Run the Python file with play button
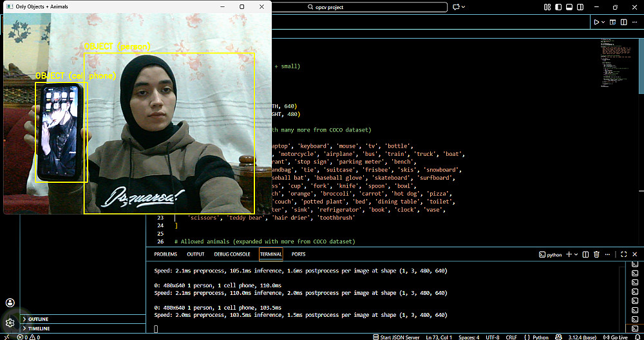 [x=596, y=22]
